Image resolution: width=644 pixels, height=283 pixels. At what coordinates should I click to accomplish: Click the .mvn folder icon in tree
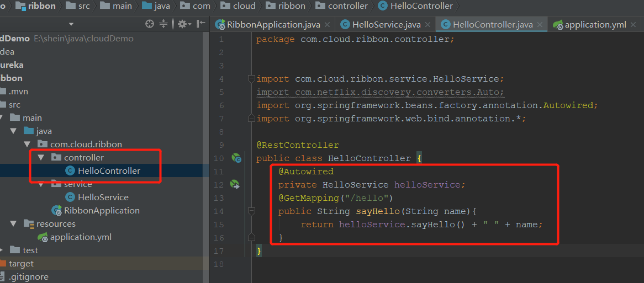[x=3, y=92]
